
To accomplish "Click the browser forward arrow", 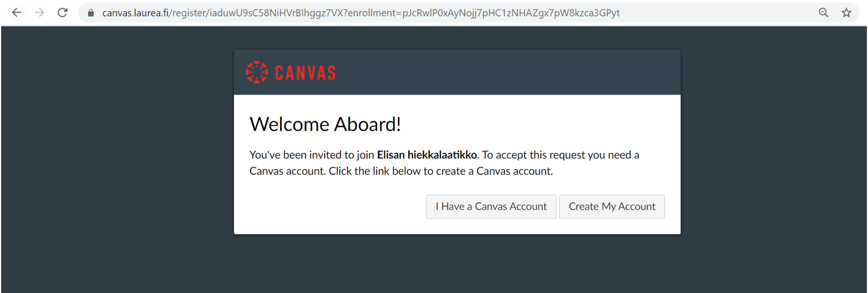I will 40,13.
